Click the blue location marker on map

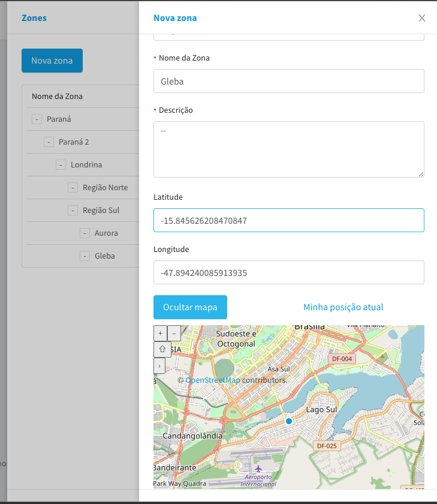289,422
